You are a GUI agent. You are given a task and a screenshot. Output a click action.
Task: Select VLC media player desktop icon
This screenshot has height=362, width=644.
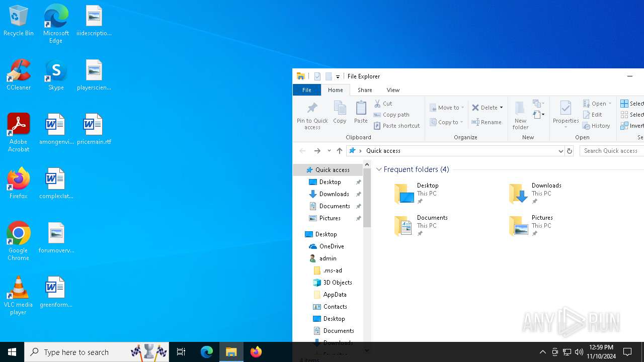click(x=19, y=296)
